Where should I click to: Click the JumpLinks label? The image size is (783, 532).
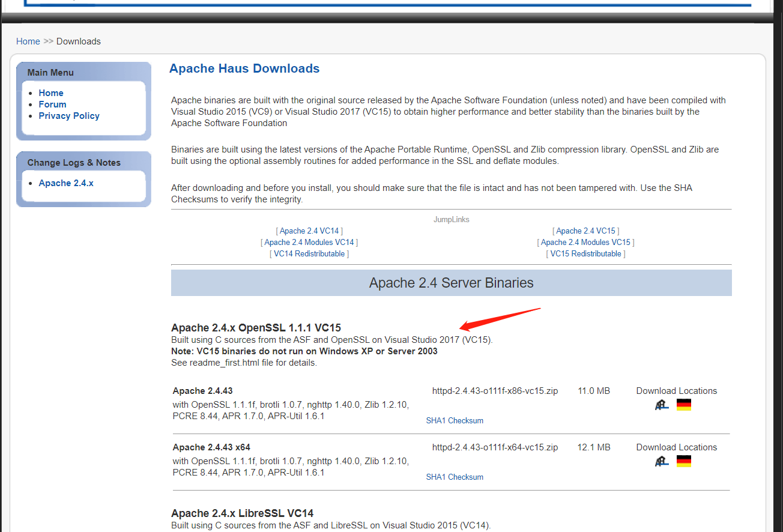coord(452,220)
